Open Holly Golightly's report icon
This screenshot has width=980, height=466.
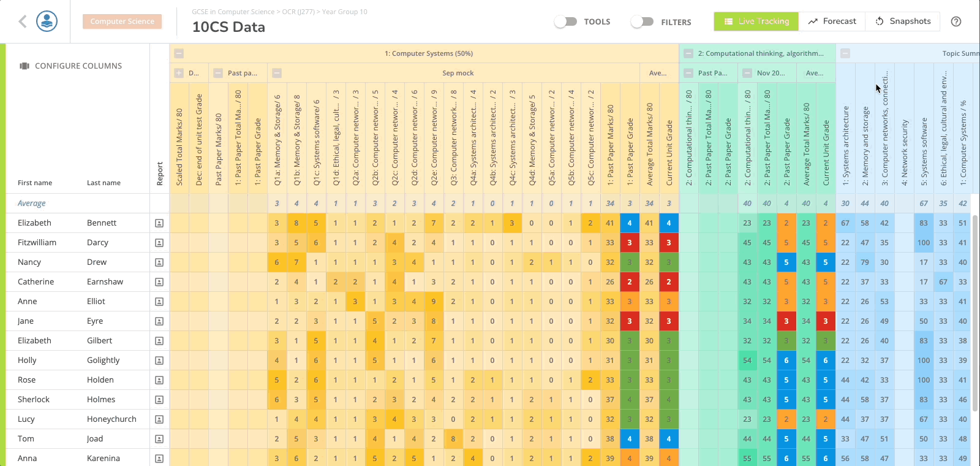[x=159, y=361]
